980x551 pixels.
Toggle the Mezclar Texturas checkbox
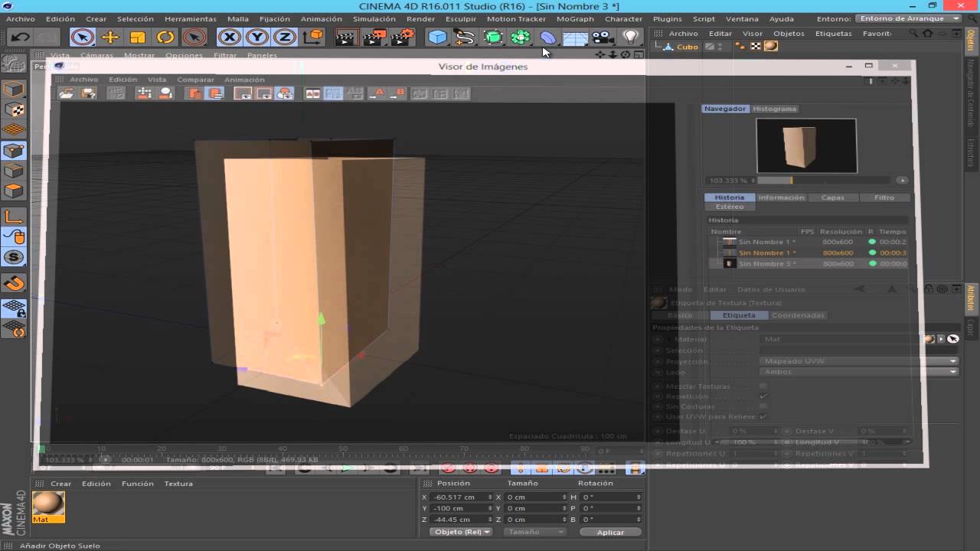[x=763, y=386]
